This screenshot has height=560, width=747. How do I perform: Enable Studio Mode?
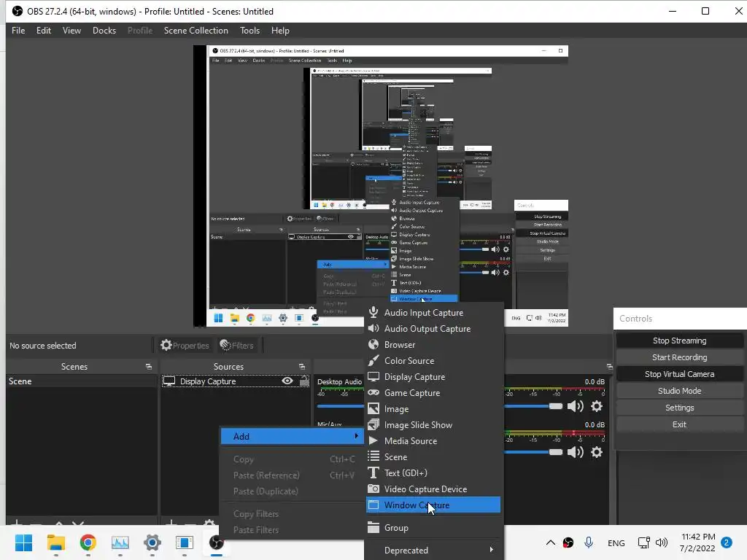click(x=679, y=391)
